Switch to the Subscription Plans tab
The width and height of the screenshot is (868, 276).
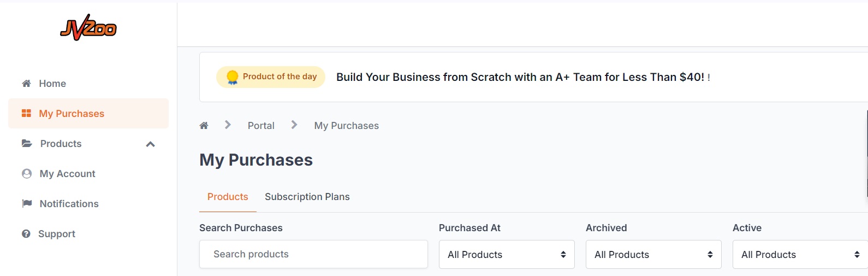(307, 197)
